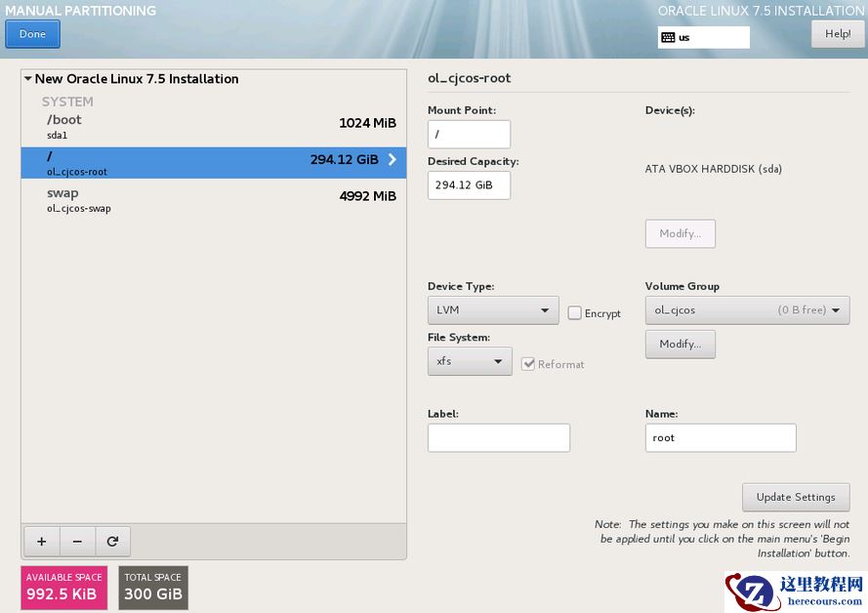Screen dimensions: 868x613
Task: Toggle the Reformat checkbox
Action: (x=528, y=364)
